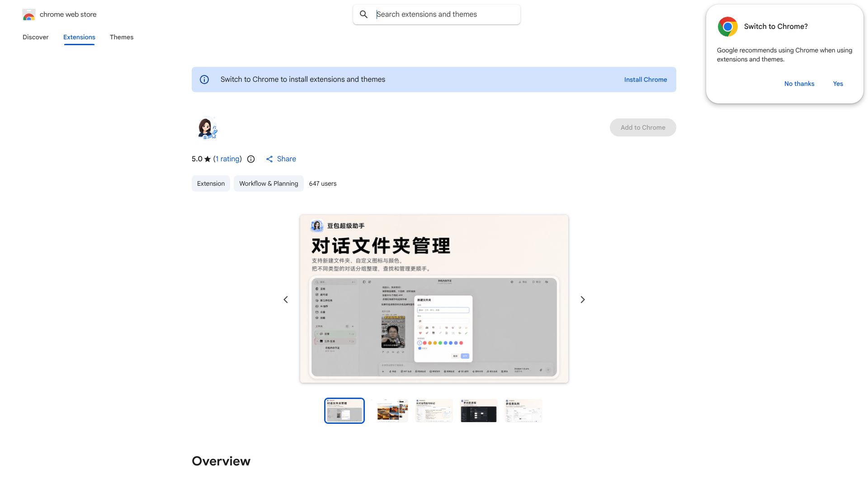Open the 1 rating link

(227, 159)
